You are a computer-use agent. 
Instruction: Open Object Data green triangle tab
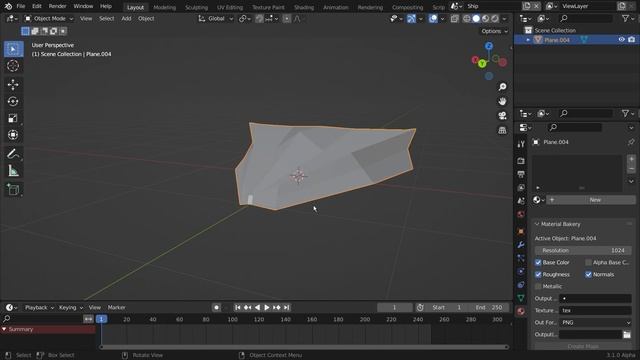pyautogui.click(x=521, y=298)
